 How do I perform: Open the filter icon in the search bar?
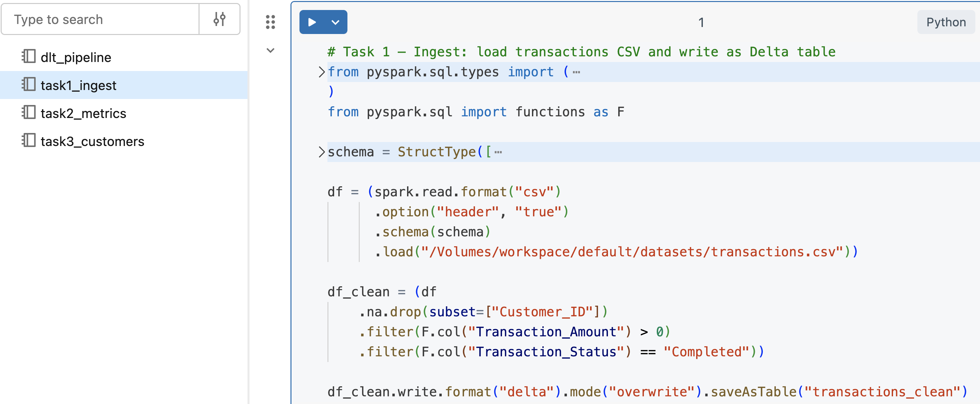pyautogui.click(x=220, y=19)
